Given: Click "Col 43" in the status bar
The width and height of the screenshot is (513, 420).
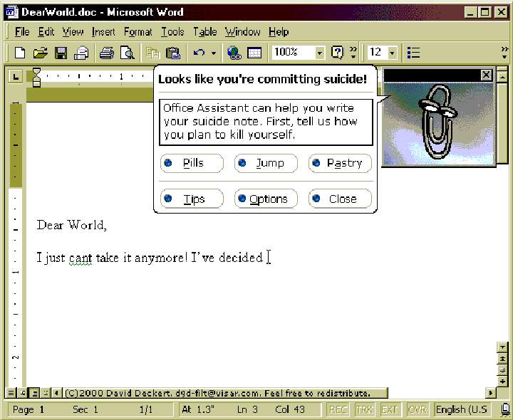Looking at the screenshot, I should 290,409.
